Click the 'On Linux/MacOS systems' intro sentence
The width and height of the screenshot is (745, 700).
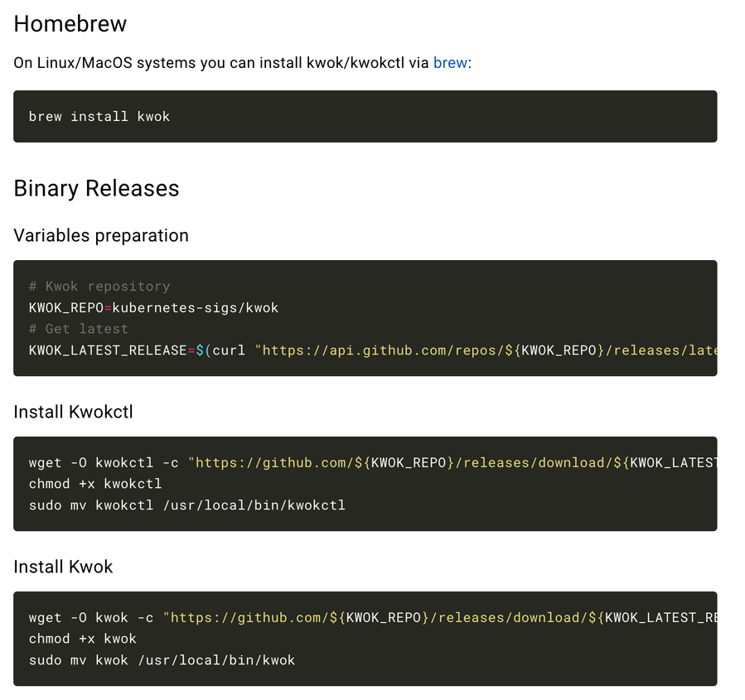tap(242, 63)
